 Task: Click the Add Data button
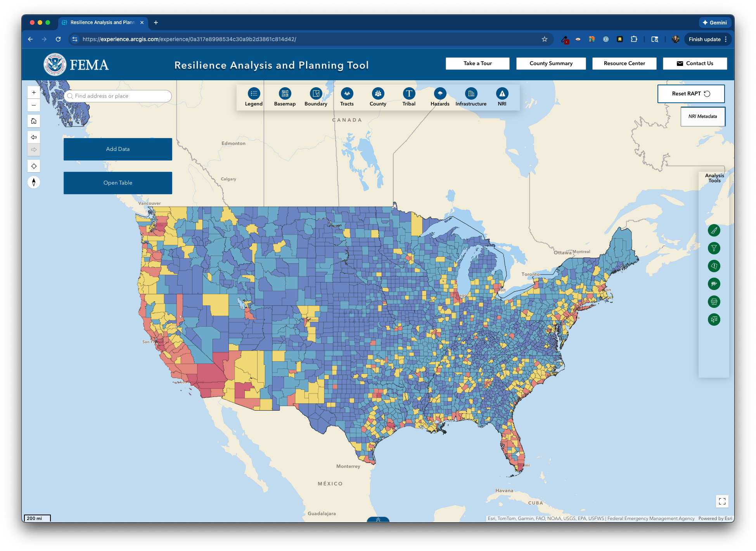118,149
